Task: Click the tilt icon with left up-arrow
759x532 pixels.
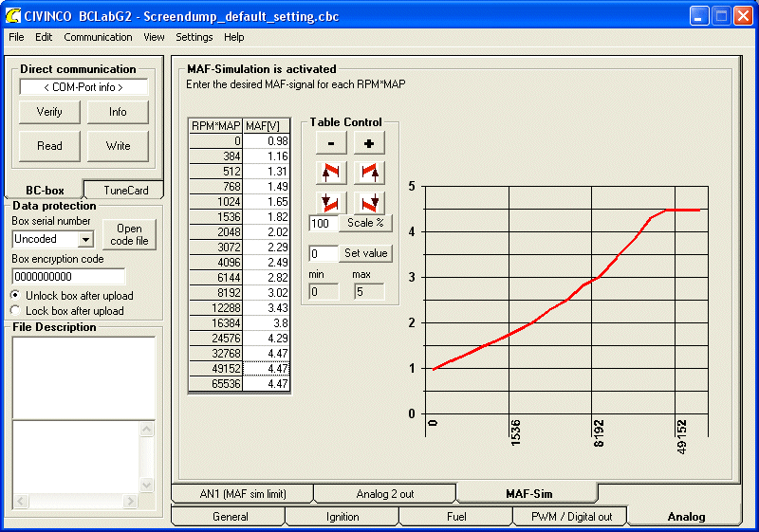Action: [x=331, y=173]
